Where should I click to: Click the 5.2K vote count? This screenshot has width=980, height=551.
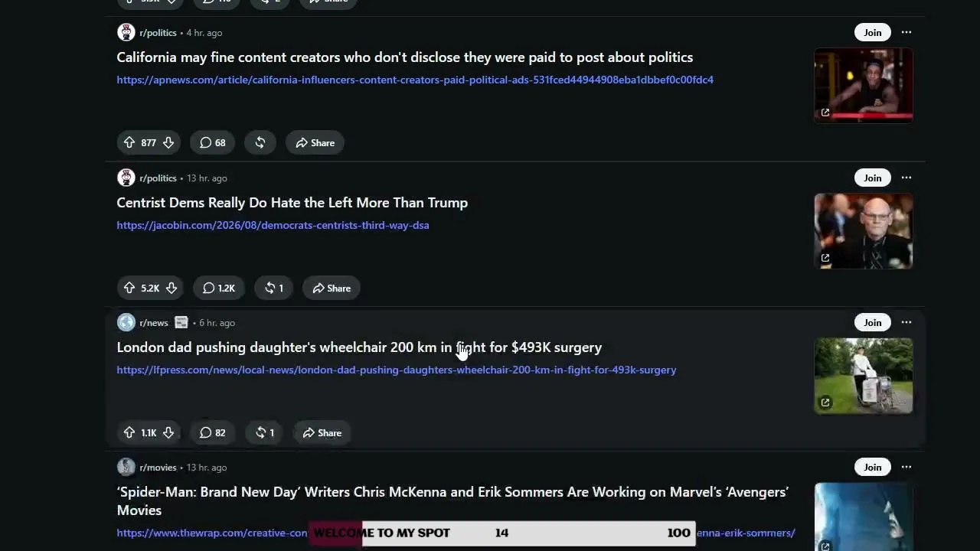point(150,288)
